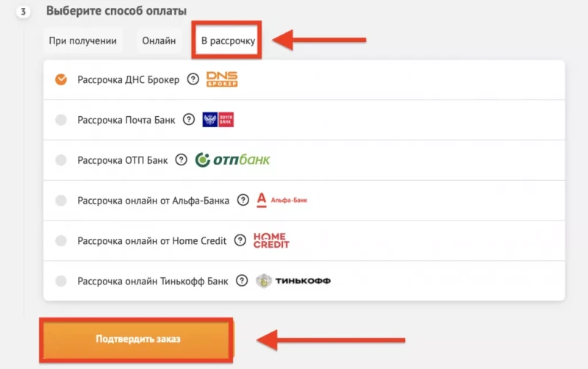
Task: Click the Тинькофф logo
Action: coord(293,281)
